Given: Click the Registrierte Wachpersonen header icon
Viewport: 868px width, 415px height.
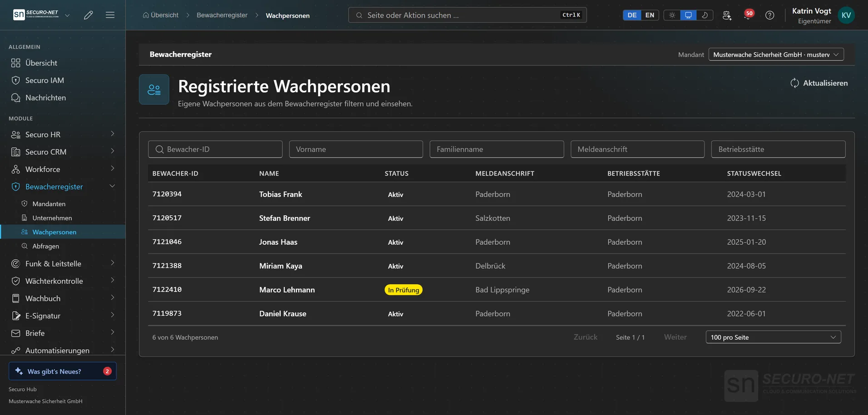Looking at the screenshot, I should (x=154, y=89).
